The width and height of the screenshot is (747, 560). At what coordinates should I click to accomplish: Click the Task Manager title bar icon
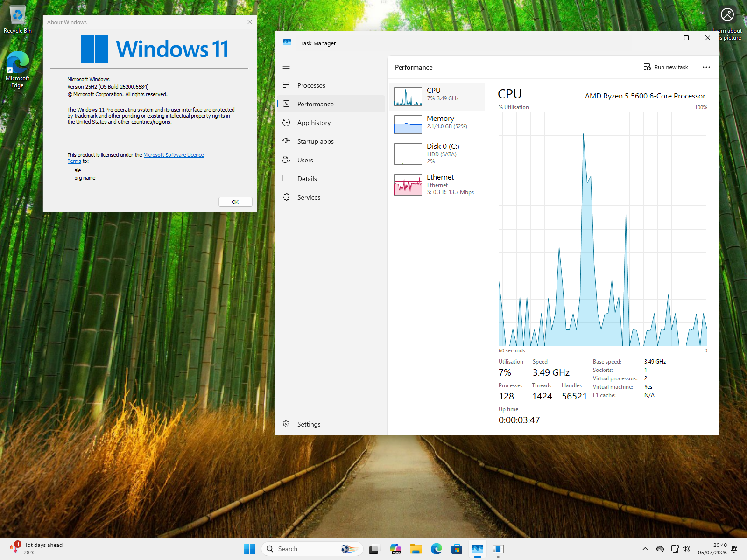(287, 42)
